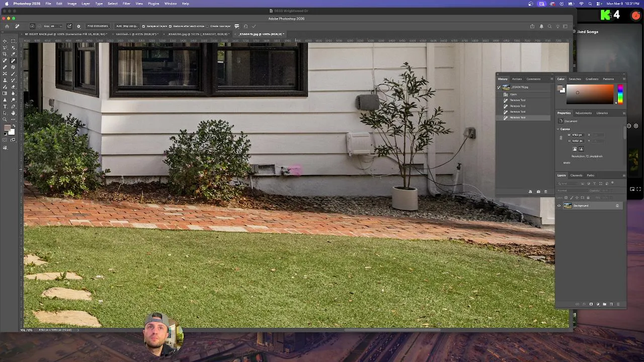Select the Move tool

(x=5, y=41)
